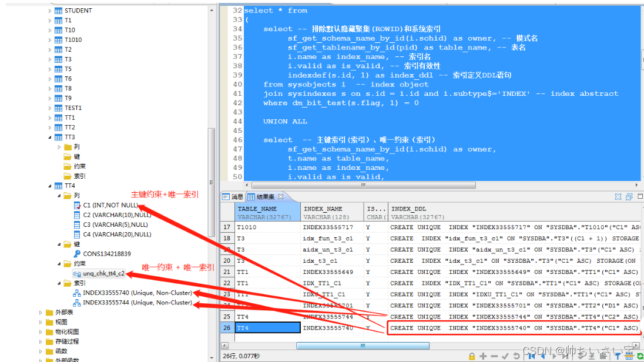Image resolution: width=644 pixels, height=362 pixels.
Task: Click the key icon of CONS134218839
Action: click(77, 254)
